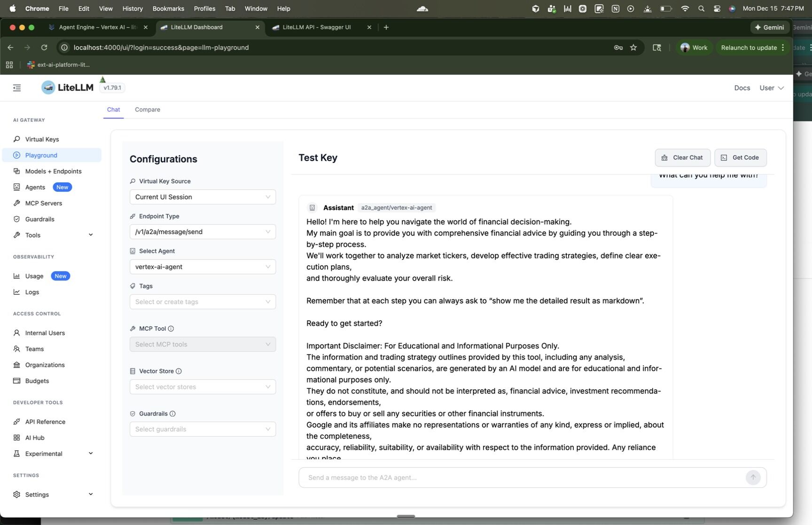The image size is (812, 525).
Task: Open the Select guardrails dropdown
Action: click(203, 429)
